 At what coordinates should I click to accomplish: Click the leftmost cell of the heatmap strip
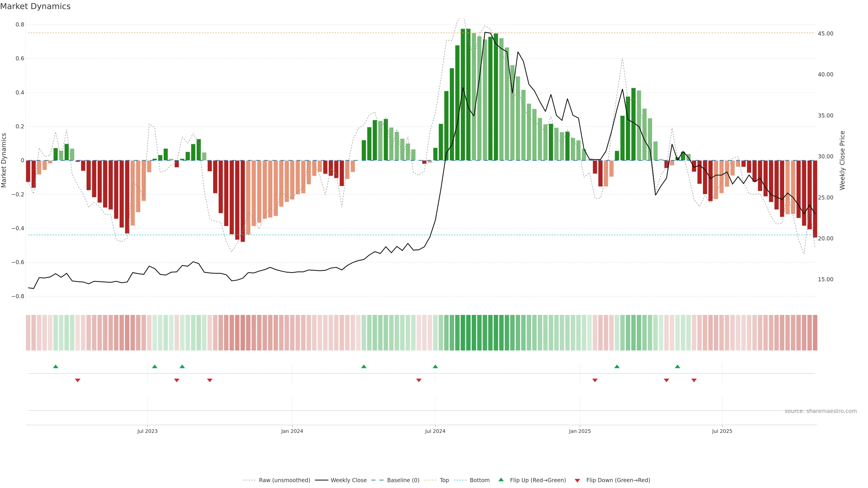pyautogui.click(x=28, y=333)
